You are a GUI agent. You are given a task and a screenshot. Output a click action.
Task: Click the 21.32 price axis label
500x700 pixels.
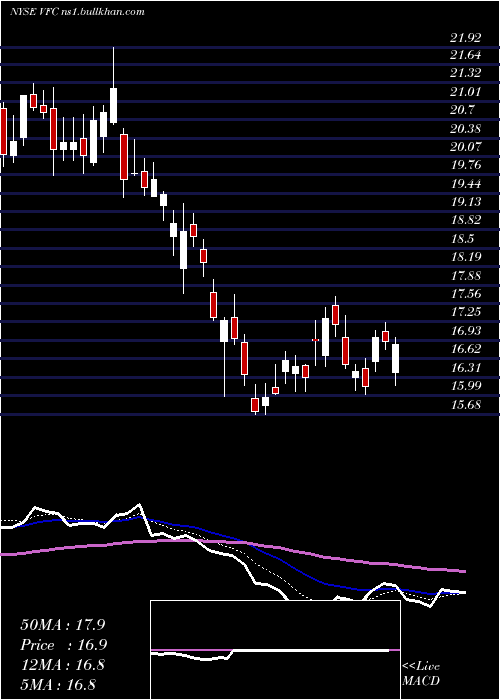[x=466, y=74]
